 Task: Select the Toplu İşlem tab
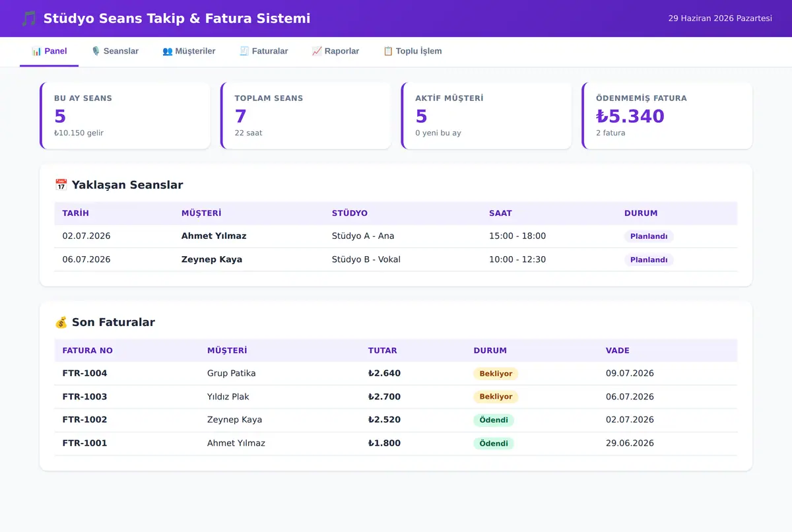[412, 51]
